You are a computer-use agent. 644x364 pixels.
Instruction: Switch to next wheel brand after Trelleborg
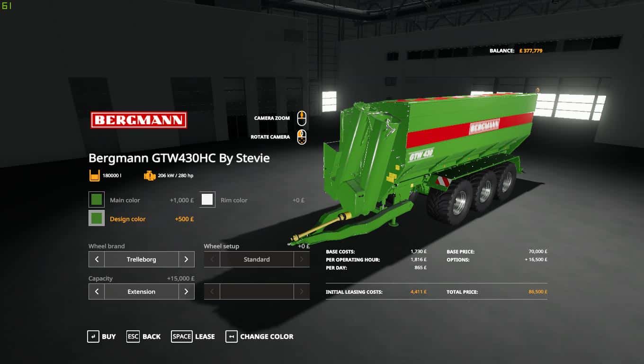point(186,259)
